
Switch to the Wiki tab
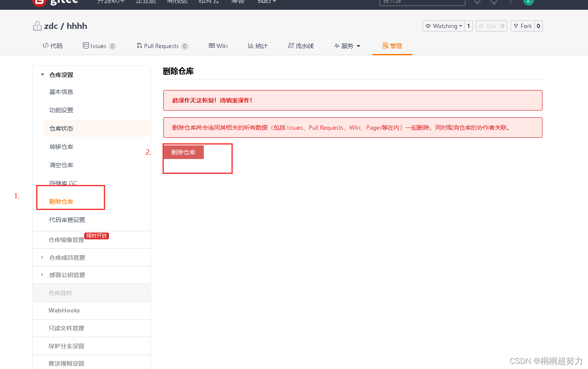point(218,46)
